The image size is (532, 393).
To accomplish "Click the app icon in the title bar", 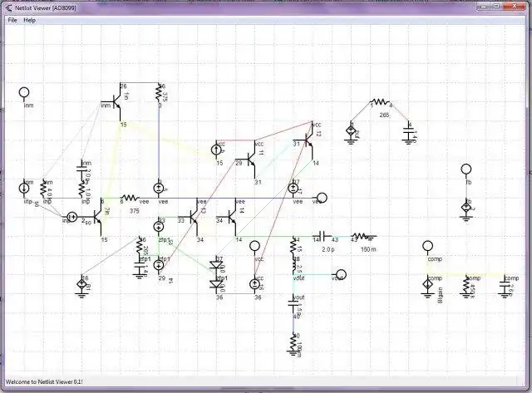I will coord(9,7).
